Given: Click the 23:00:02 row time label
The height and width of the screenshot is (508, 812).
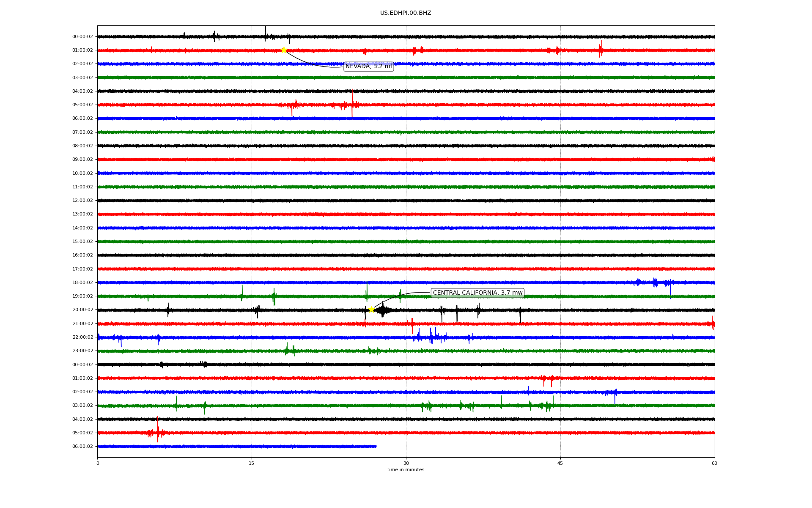Looking at the screenshot, I should (82, 351).
